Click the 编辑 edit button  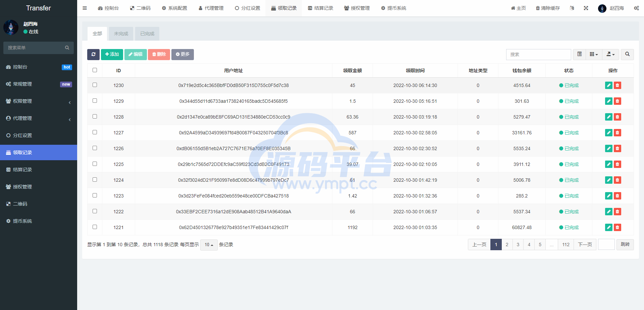point(136,54)
